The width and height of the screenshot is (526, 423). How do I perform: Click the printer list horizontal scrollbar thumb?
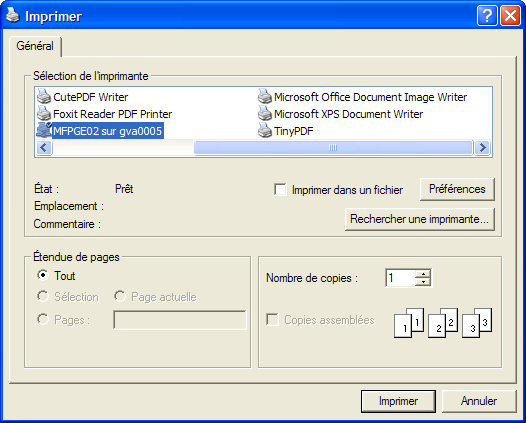click(333, 148)
